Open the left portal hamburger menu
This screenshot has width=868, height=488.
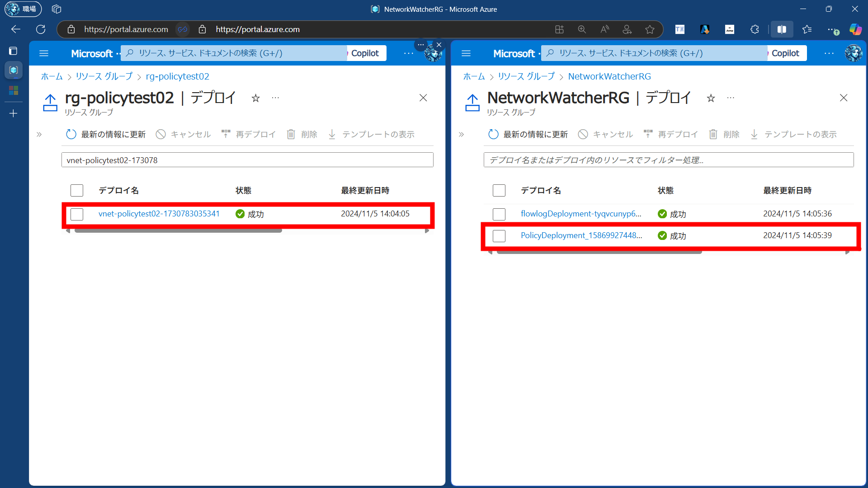(44, 53)
